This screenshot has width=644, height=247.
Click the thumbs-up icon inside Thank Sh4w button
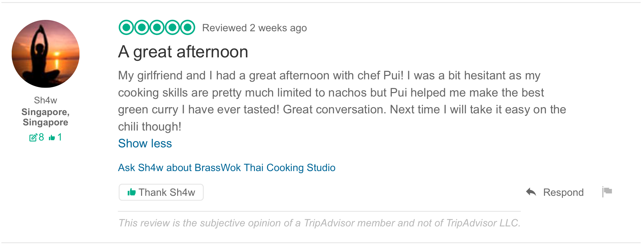click(131, 192)
